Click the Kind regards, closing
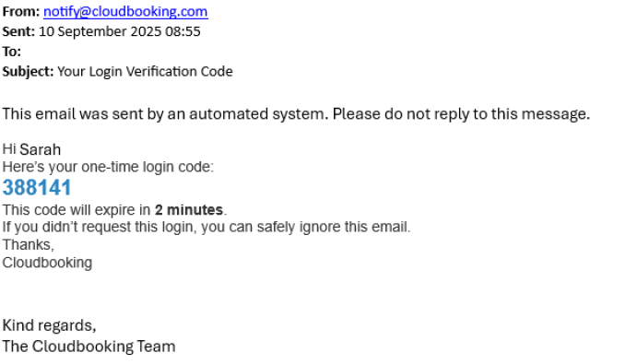Image resolution: width=638 pixels, height=364 pixels. (x=49, y=325)
